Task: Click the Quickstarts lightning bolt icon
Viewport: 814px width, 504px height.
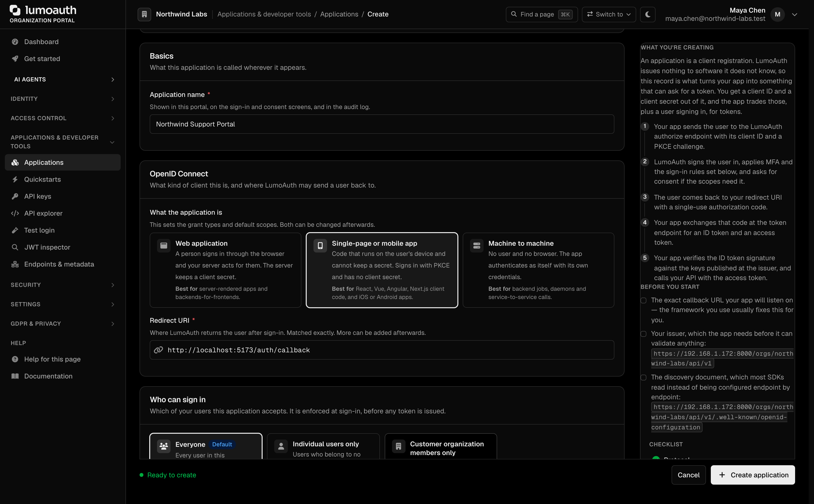Action: (x=15, y=179)
